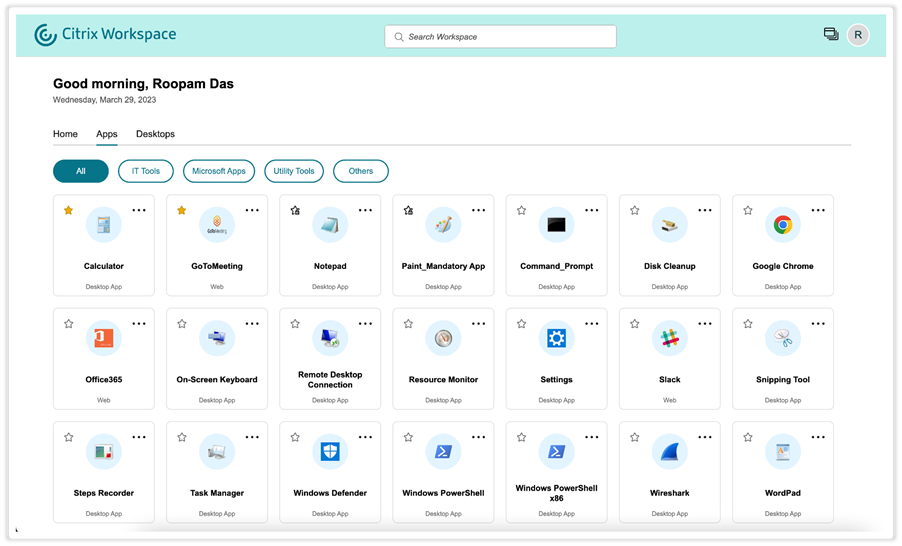Image resolution: width=902 pixels, height=546 pixels.
Task: Open the ellipsis menu on WordPad tile
Action: pyautogui.click(x=818, y=437)
